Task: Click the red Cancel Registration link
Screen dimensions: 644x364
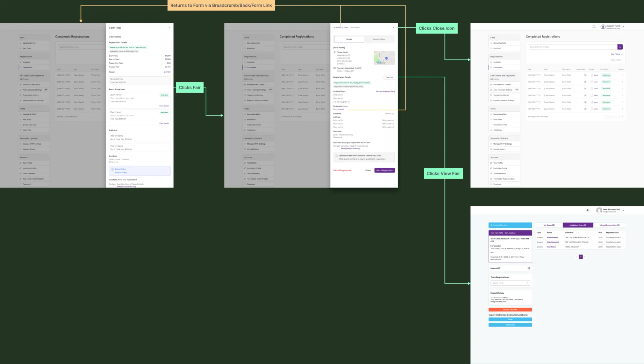Action: [x=342, y=170]
